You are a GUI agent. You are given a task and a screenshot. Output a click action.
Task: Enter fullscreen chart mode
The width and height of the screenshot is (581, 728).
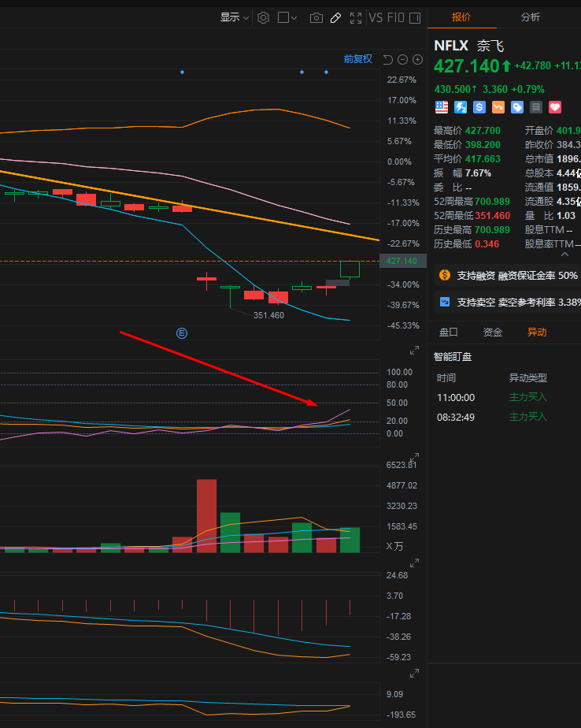356,17
